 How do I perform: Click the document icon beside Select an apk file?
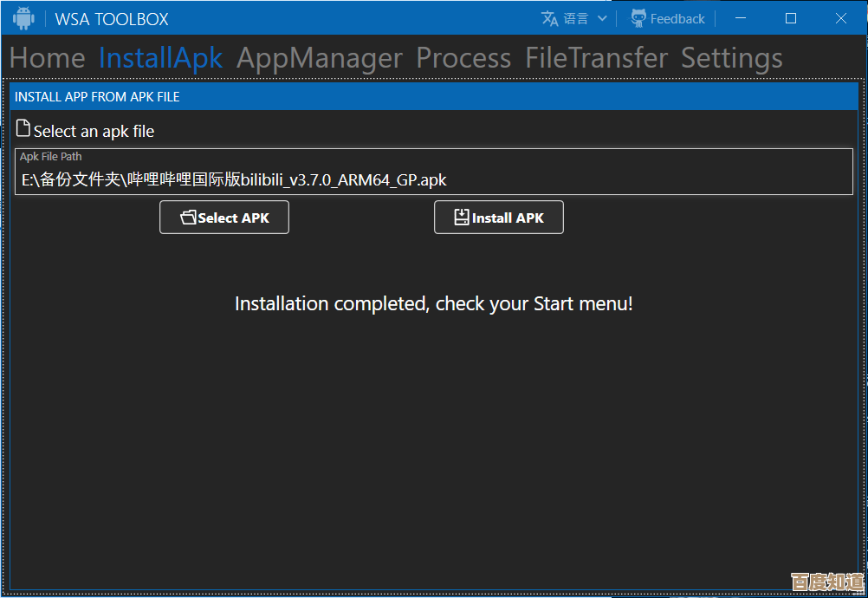23,129
